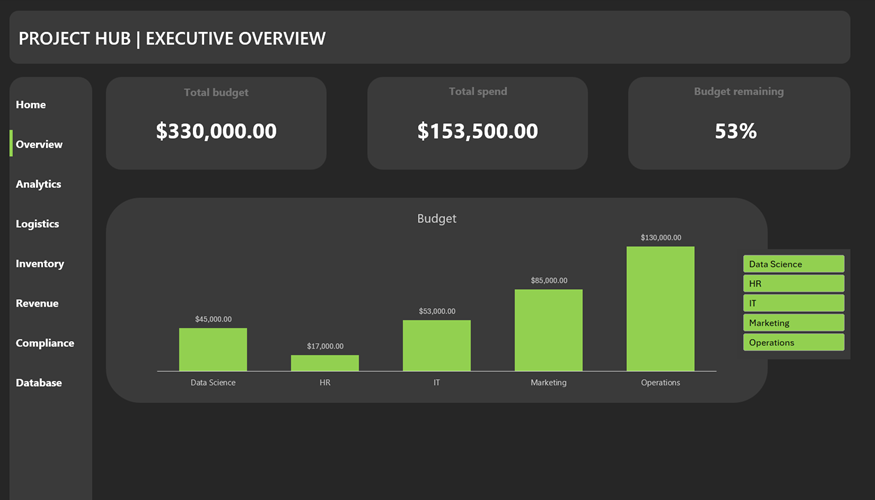Viewport: 875px width, 500px height.
Task: Click the Marketing axis label under chart
Action: point(549,383)
